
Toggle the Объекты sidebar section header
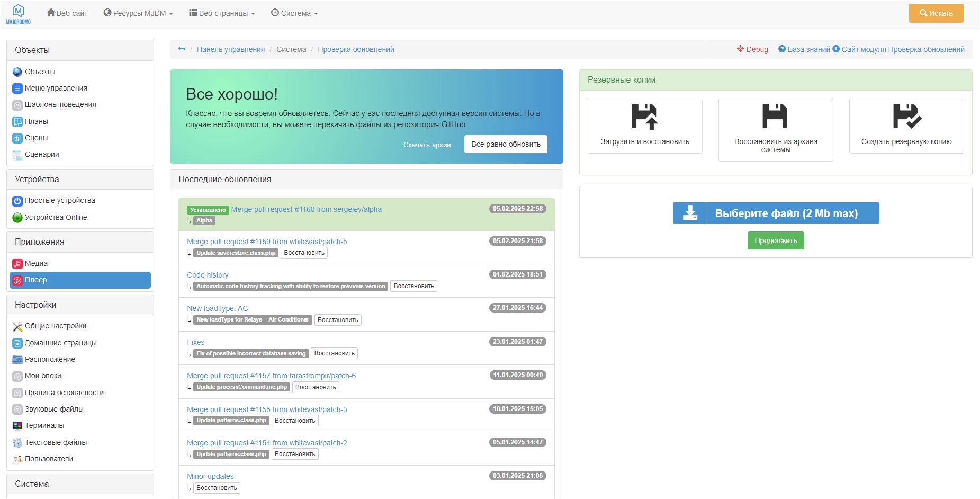[80, 50]
